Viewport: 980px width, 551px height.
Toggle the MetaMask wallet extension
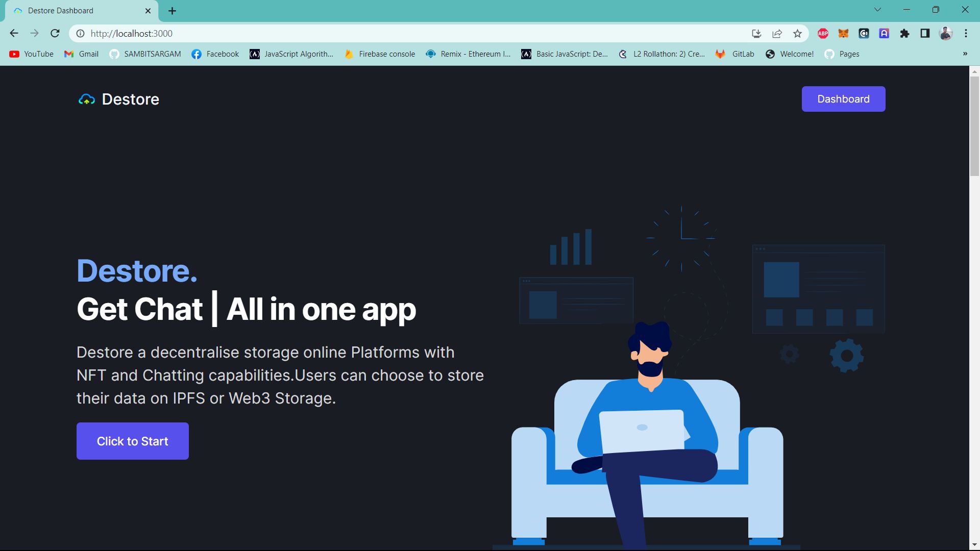click(x=843, y=33)
